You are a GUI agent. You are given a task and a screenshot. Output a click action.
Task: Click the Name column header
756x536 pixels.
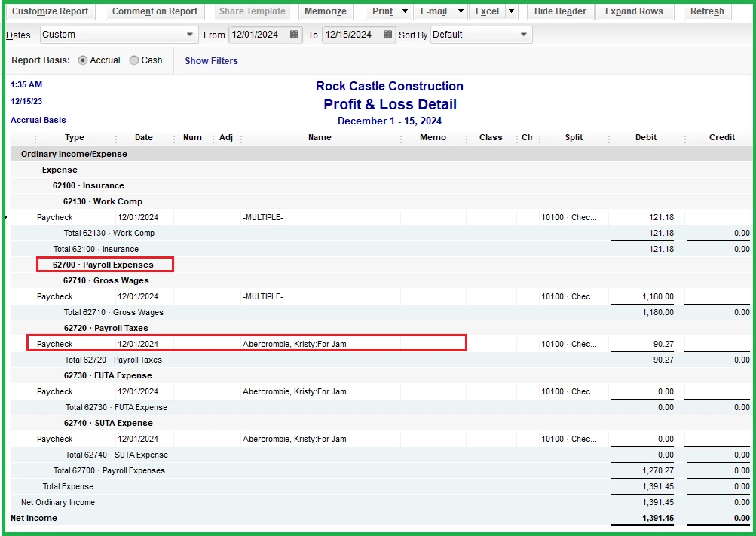320,137
